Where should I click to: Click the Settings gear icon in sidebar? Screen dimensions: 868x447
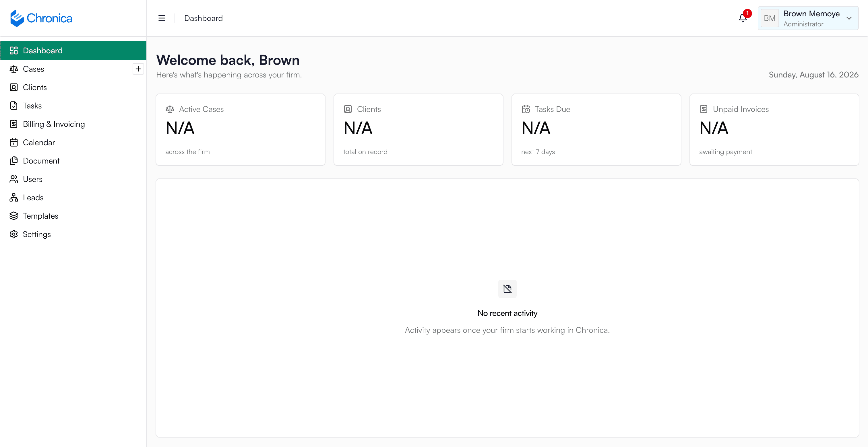tap(14, 234)
